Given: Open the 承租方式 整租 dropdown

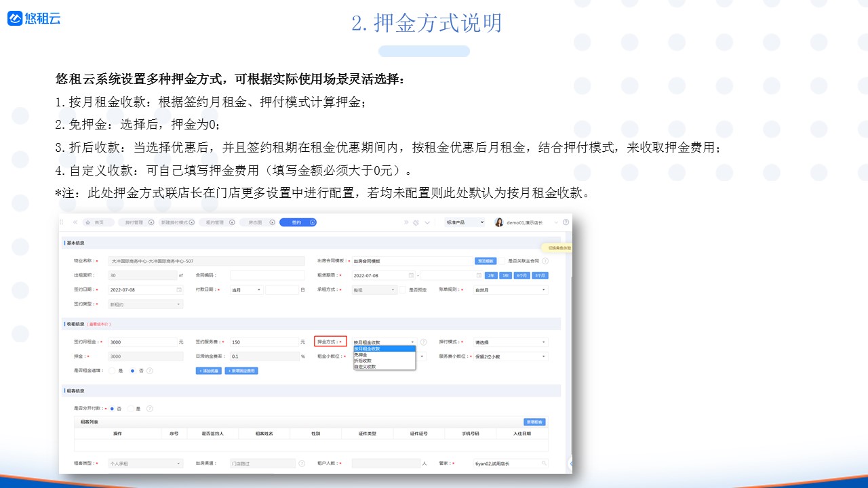Looking at the screenshot, I should tap(374, 289).
